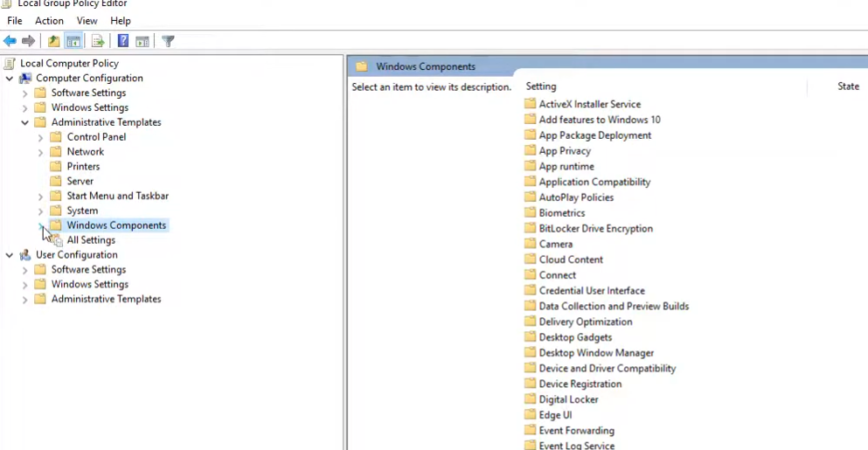Click the Biometrics folder icon
Viewport: 868px width, 450px height.
(531, 212)
